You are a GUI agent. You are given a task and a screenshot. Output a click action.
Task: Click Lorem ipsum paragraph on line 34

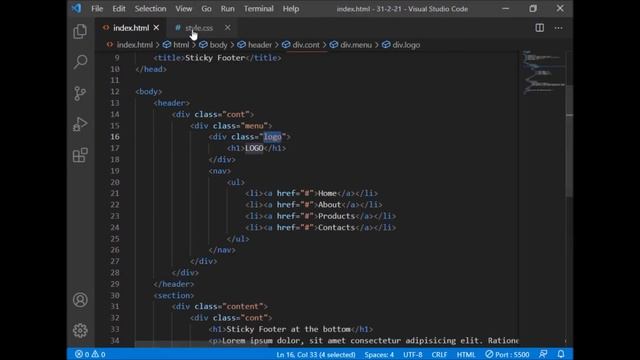tap(370, 341)
